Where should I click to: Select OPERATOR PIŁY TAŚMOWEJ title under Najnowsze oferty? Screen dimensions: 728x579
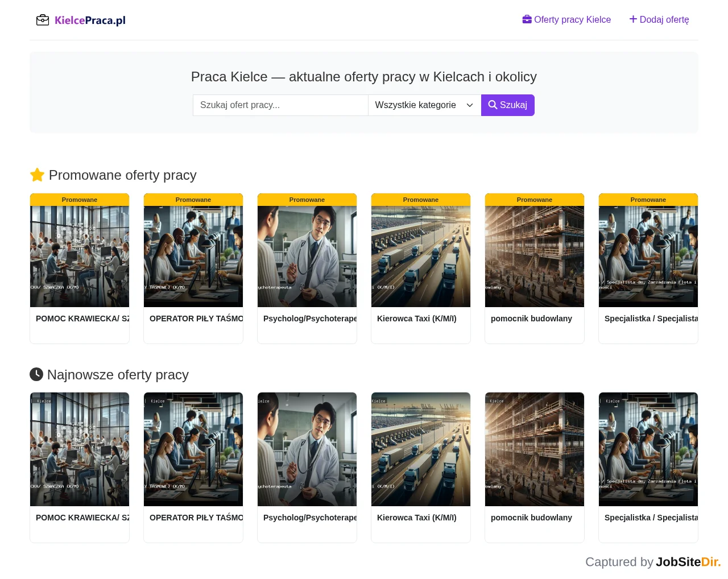point(196,518)
